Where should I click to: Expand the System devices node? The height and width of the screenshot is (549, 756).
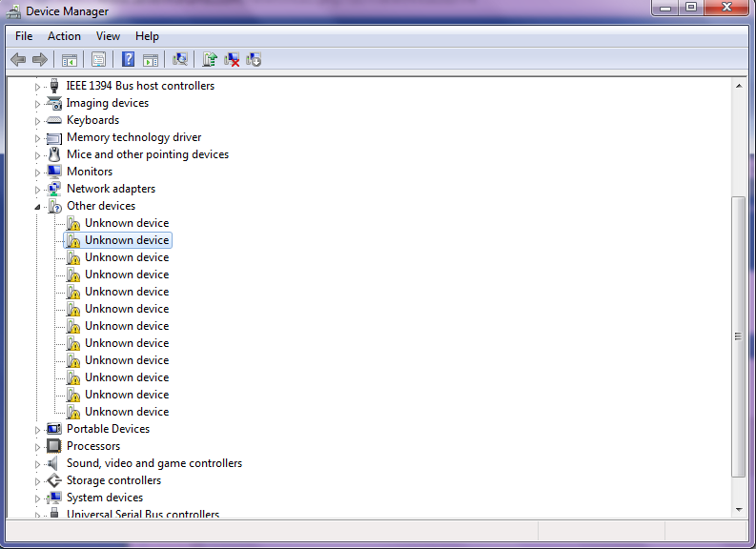[x=37, y=498]
